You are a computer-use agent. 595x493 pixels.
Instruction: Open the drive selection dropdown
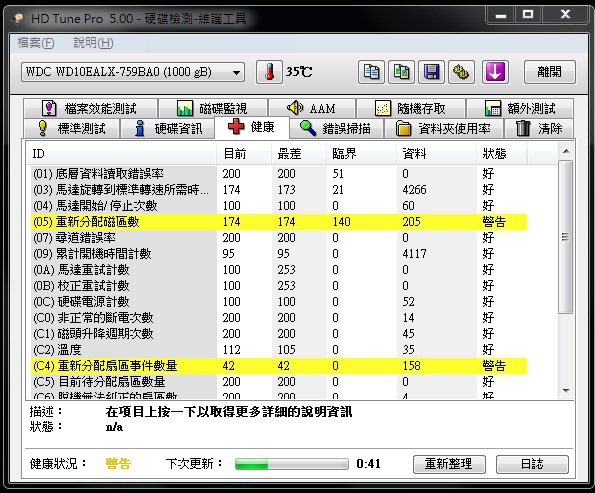tap(133, 72)
